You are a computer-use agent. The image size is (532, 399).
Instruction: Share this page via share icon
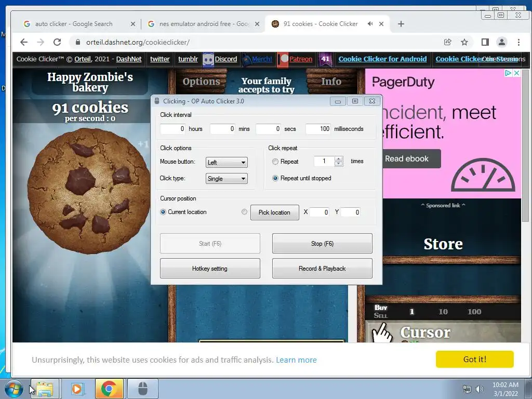tap(447, 42)
